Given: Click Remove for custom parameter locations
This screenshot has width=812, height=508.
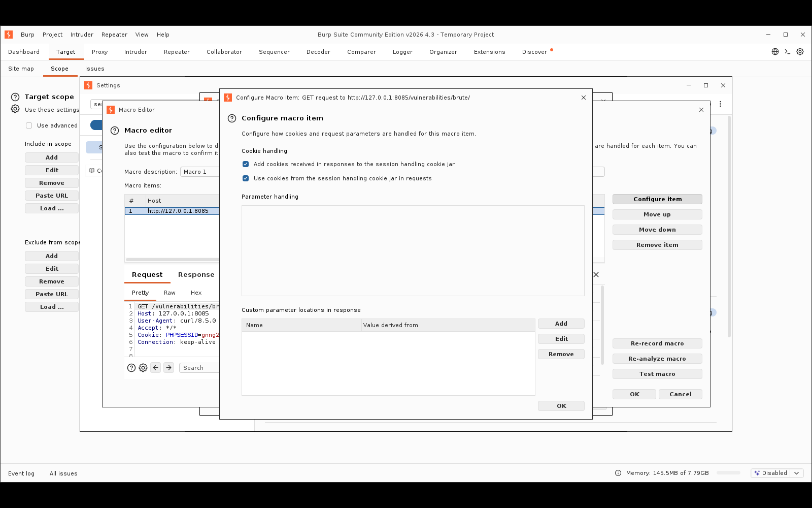Looking at the screenshot, I should pyautogui.click(x=561, y=354).
